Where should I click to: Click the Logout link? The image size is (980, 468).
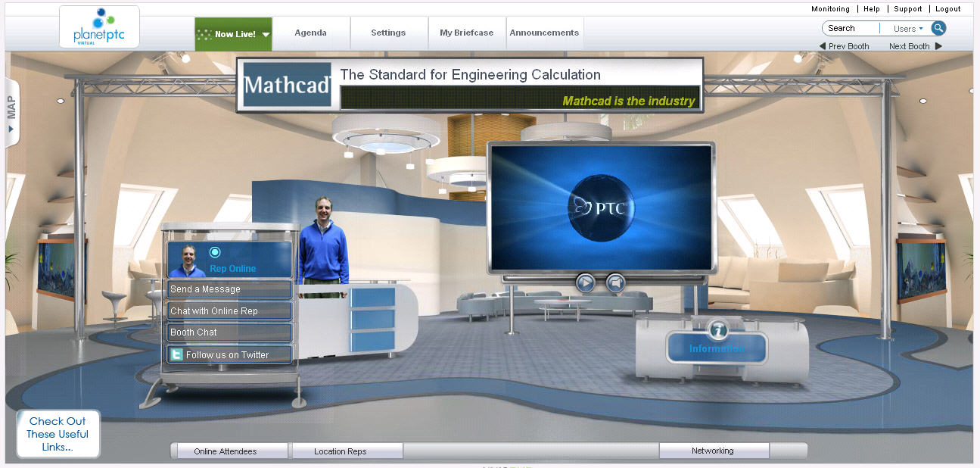click(x=948, y=9)
